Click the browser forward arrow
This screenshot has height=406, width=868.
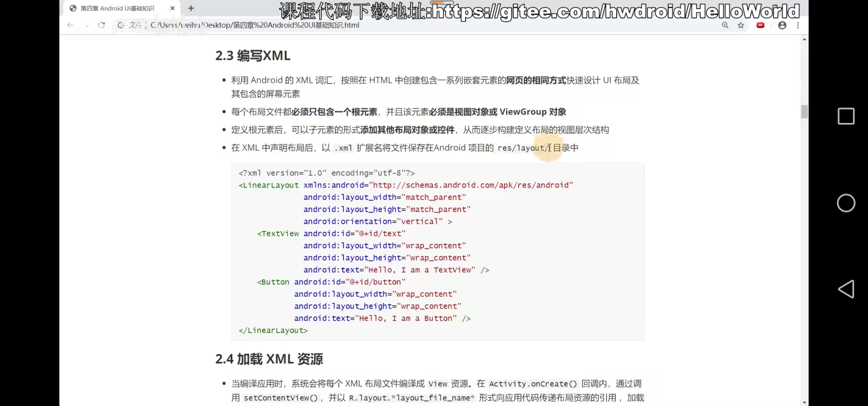(x=87, y=25)
